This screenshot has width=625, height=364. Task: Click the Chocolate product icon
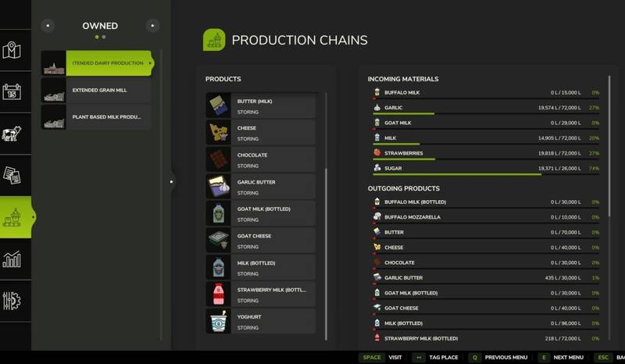tap(219, 159)
